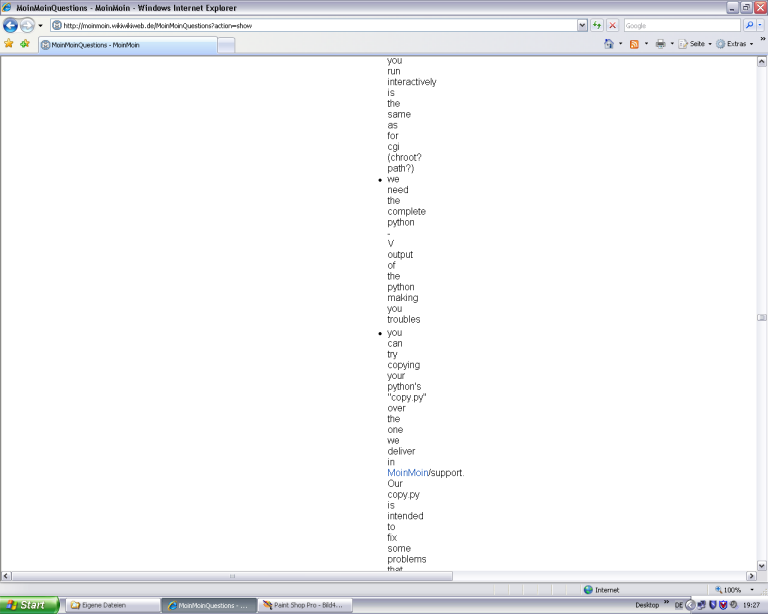Click the DE language indicator
The image size is (768, 614).
[x=678, y=605]
